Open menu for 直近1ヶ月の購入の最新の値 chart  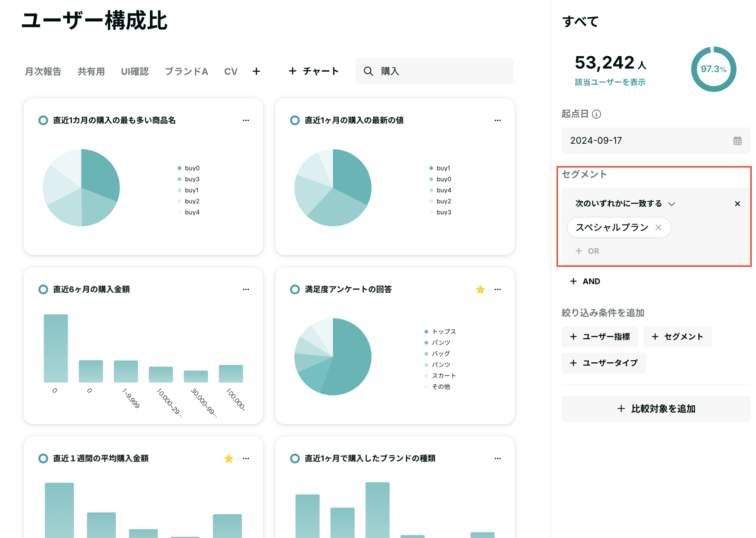click(x=497, y=120)
